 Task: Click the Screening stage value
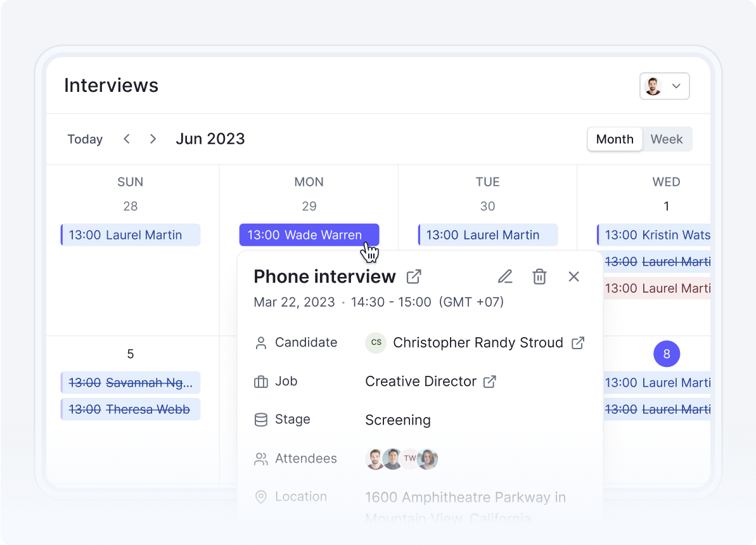pyautogui.click(x=398, y=420)
